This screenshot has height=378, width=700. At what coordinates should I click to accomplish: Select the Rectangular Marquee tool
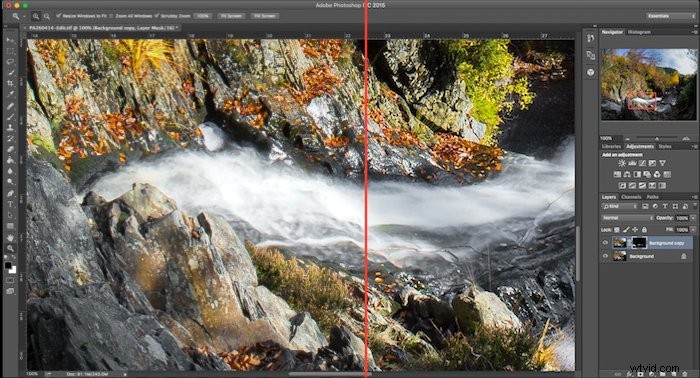point(10,51)
